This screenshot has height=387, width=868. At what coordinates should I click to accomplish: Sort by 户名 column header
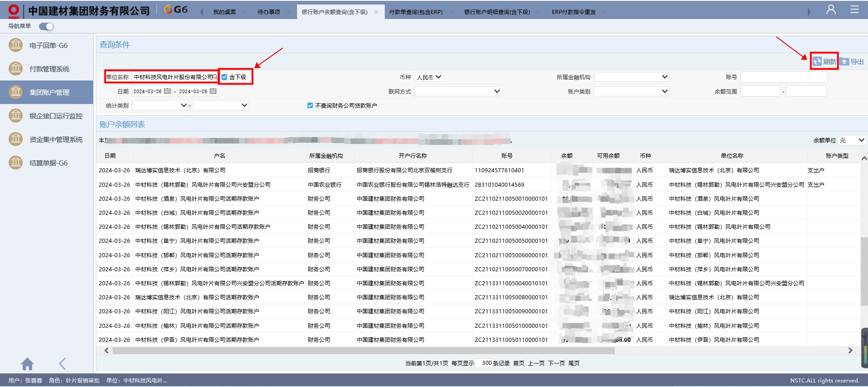220,156
